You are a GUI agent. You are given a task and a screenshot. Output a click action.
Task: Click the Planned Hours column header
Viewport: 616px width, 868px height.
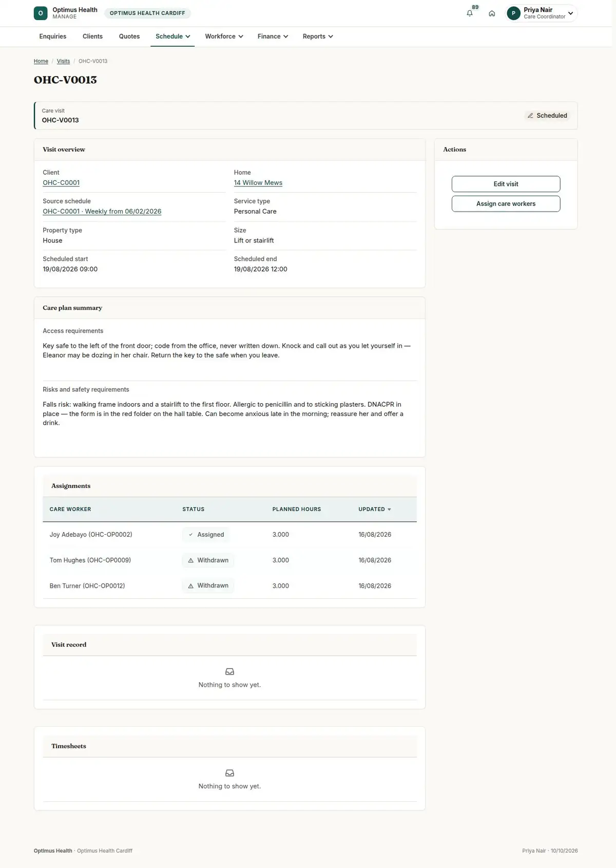tap(297, 510)
